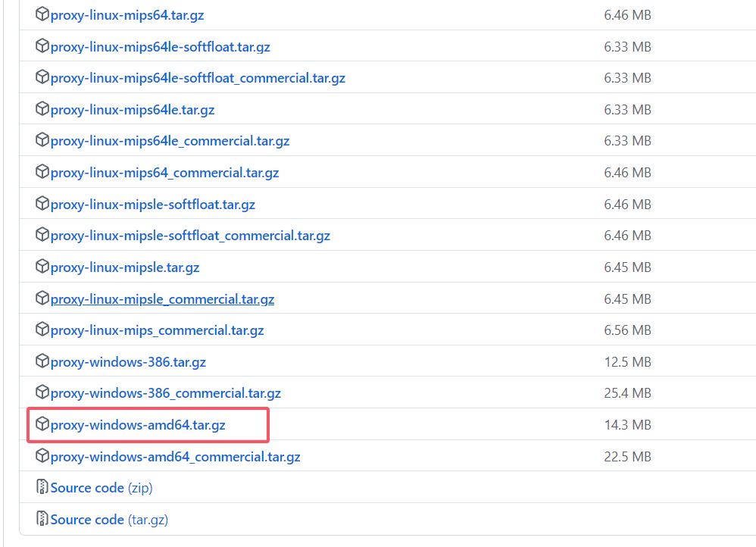Download proxy-linux-mipsle-softfloat.tar.gz
This screenshot has height=547, width=756.
[153, 205]
